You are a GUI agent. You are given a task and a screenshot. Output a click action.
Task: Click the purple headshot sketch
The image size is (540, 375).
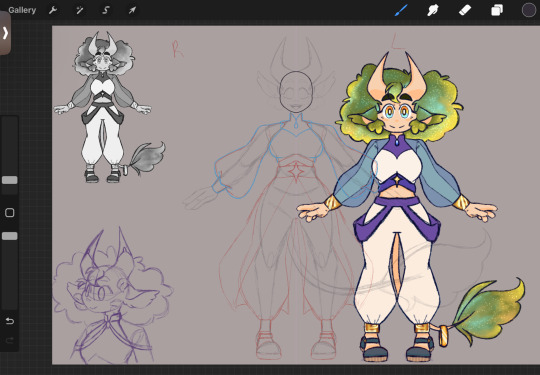coord(112,296)
